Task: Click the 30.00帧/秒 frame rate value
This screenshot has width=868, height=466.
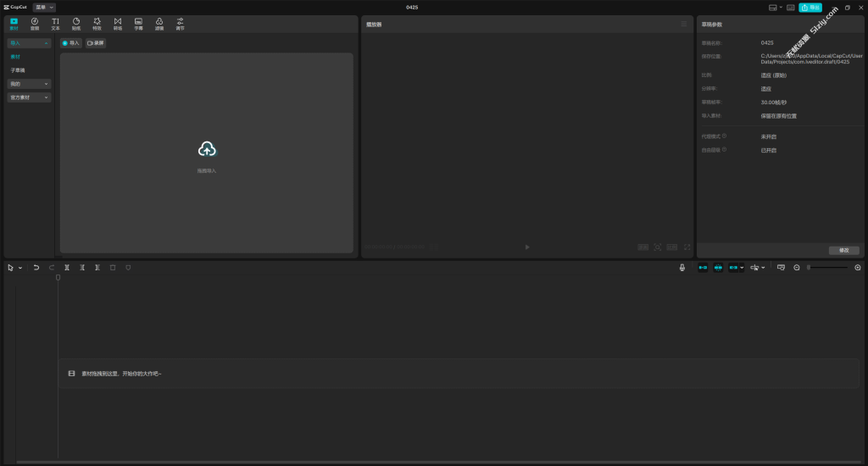Action: 774,103
